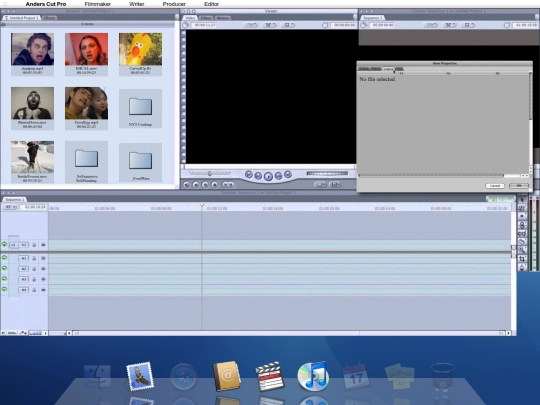Click Cancel in Item Properties dialog
Image resolution: width=540 pixels, height=405 pixels.
[x=495, y=186]
